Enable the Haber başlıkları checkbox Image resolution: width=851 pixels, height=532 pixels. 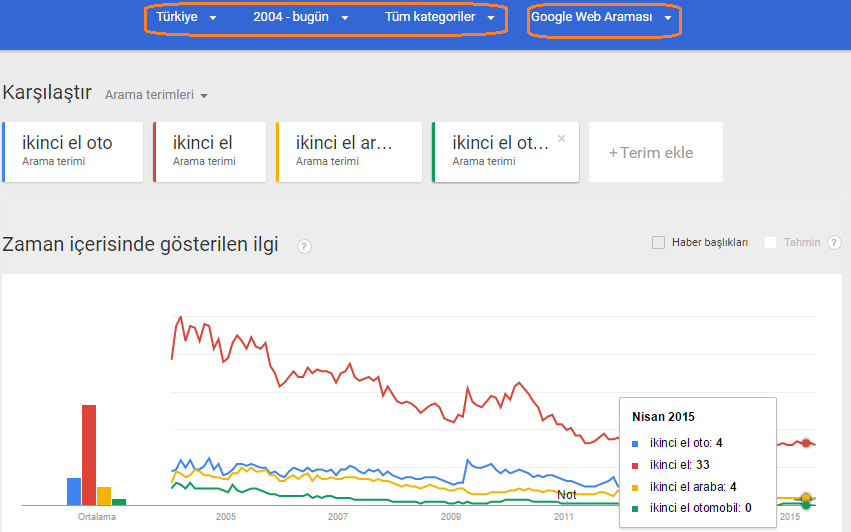658,243
